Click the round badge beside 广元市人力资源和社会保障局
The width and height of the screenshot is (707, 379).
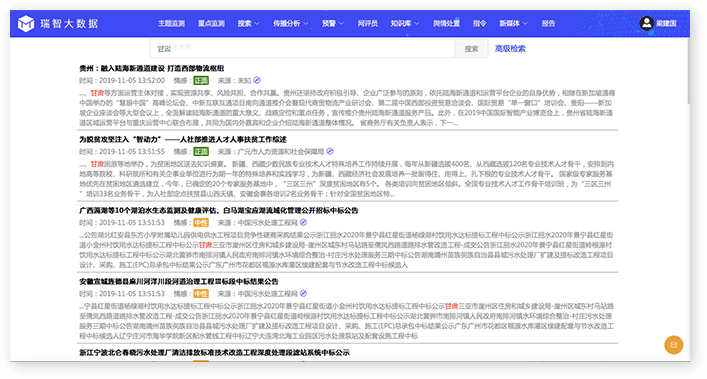(330, 151)
